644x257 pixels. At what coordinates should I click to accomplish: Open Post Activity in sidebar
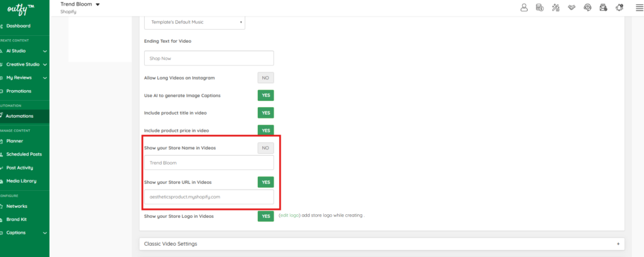pos(19,168)
